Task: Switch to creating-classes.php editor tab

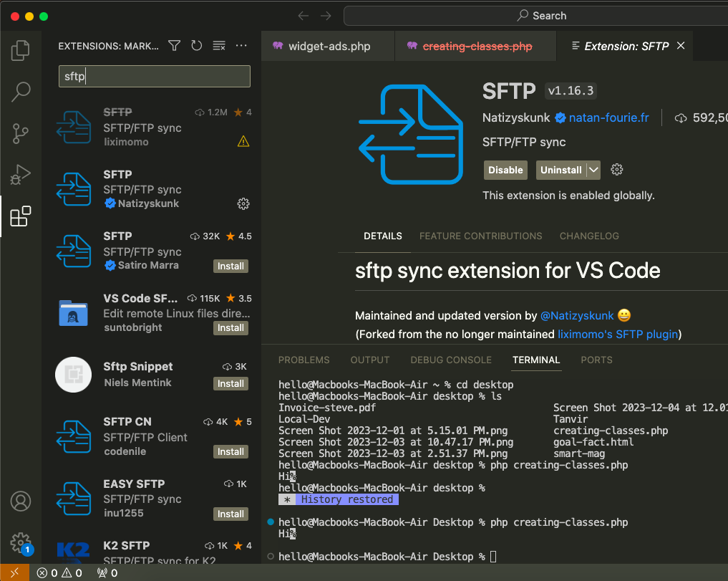Action: click(475, 46)
